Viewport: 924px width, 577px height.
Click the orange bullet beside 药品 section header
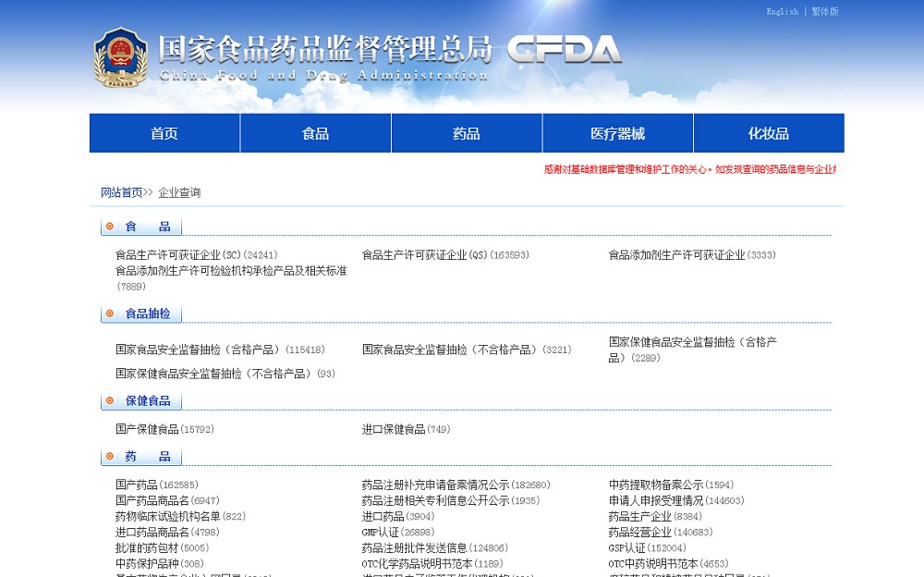[x=110, y=456]
